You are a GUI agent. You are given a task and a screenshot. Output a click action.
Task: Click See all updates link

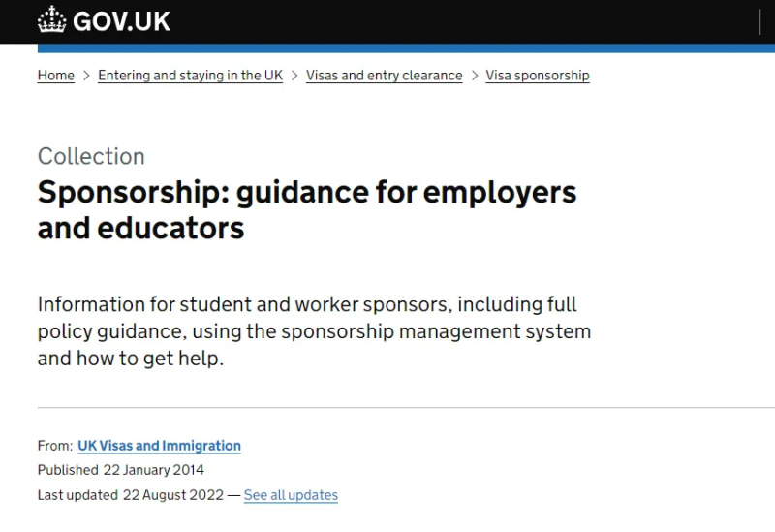pyautogui.click(x=291, y=495)
